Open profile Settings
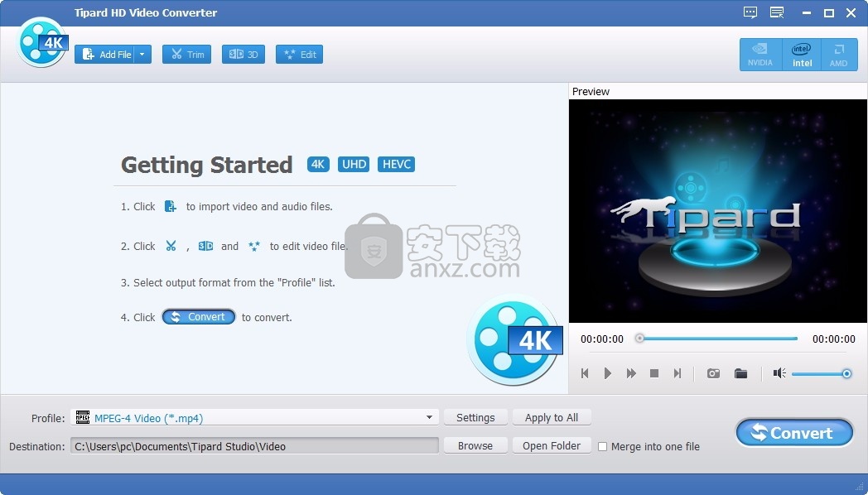Viewport: 868px width, 495px height. 475,417
